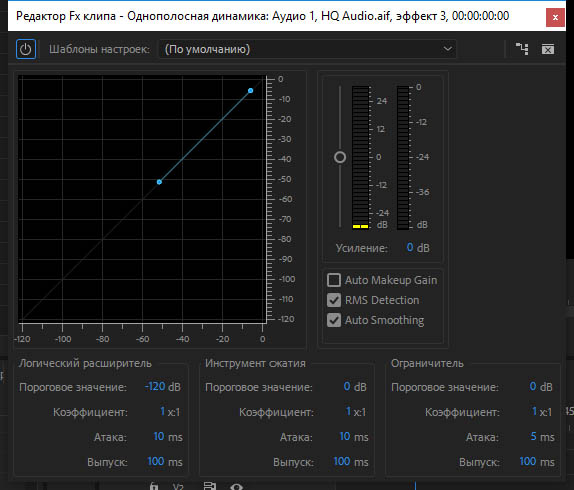Click the track lock icon in timeline

pyautogui.click(x=154, y=486)
